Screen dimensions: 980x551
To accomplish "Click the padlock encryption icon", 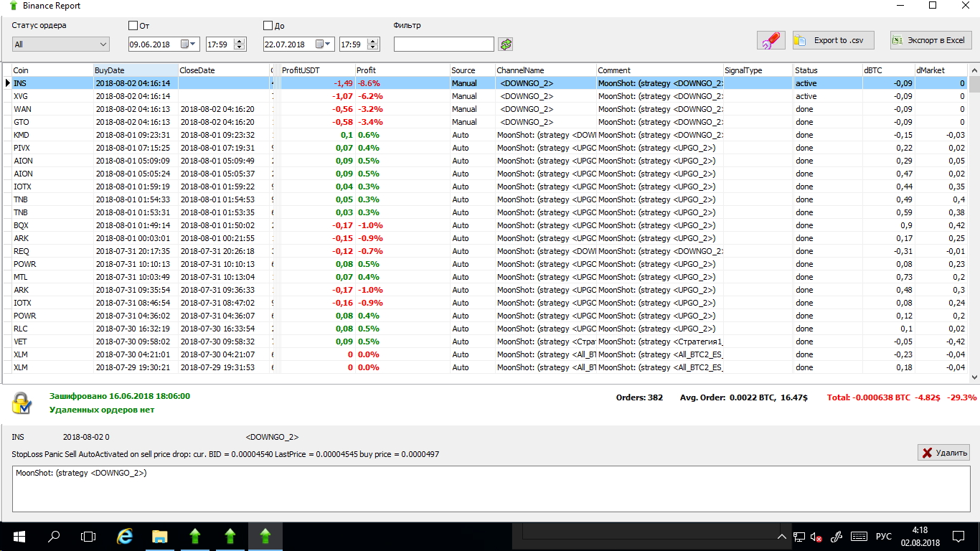I will click(22, 402).
